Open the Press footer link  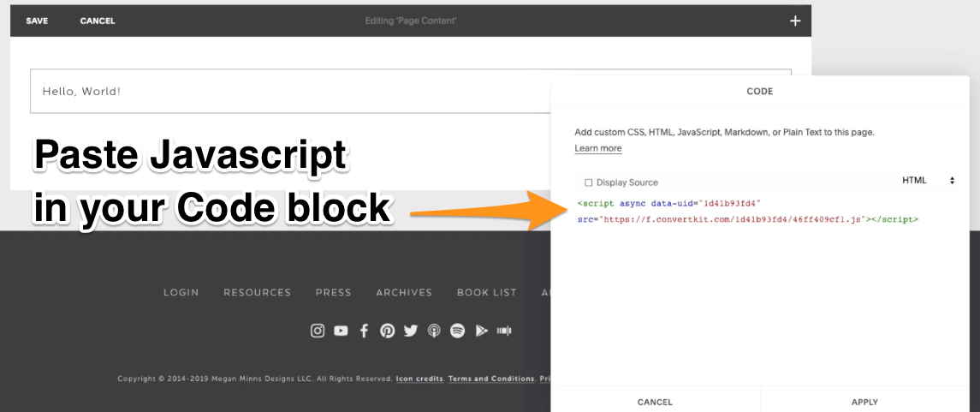tap(334, 293)
